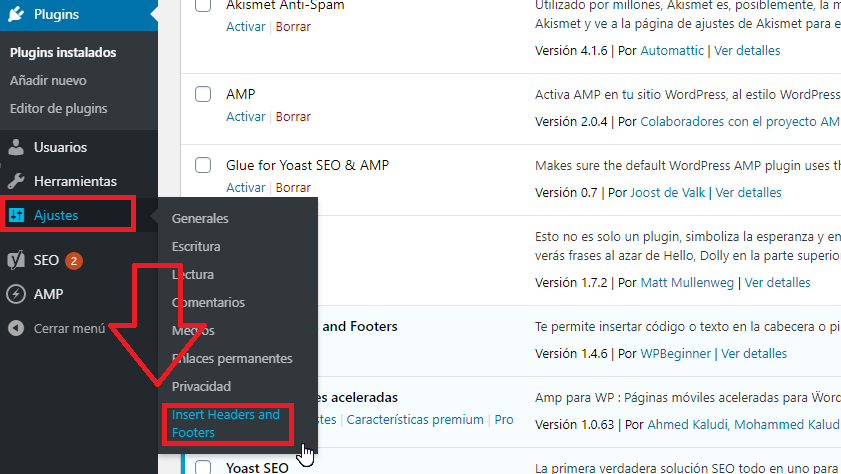The width and height of the screenshot is (841, 474).
Task: Click the Plugins plug icon in sidebar
Action: pyautogui.click(x=16, y=14)
